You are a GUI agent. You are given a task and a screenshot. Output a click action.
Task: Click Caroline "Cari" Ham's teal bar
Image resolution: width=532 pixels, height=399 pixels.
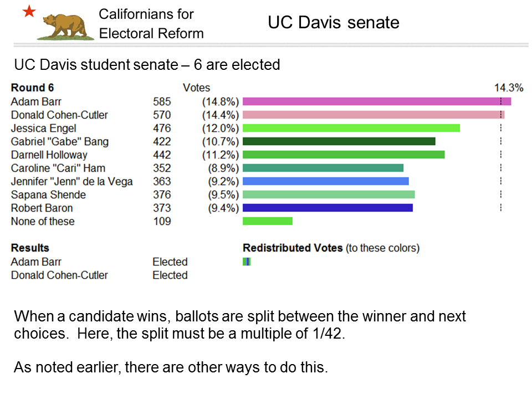pyautogui.click(x=323, y=167)
